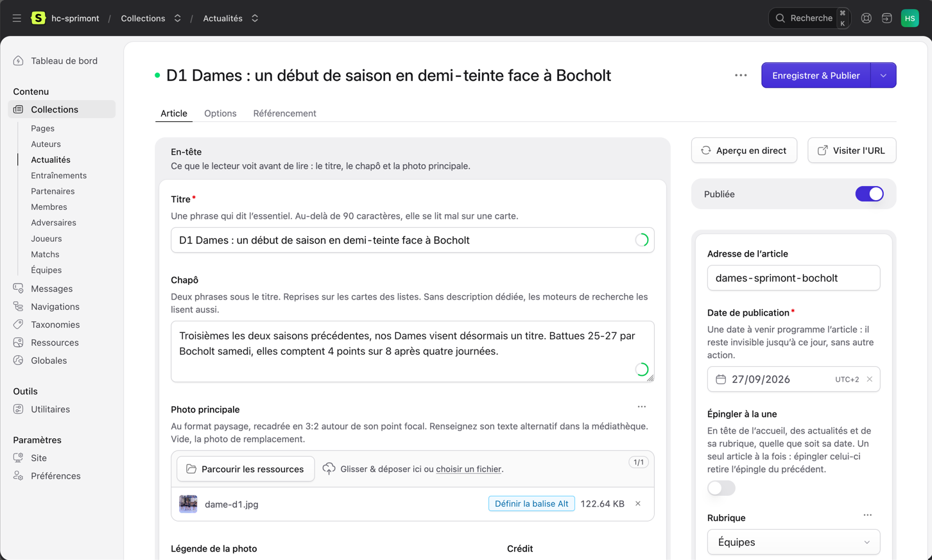932x560 pixels.
Task: Open the Actualités breadcrumb switcher chevrons
Action: tap(255, 18)
